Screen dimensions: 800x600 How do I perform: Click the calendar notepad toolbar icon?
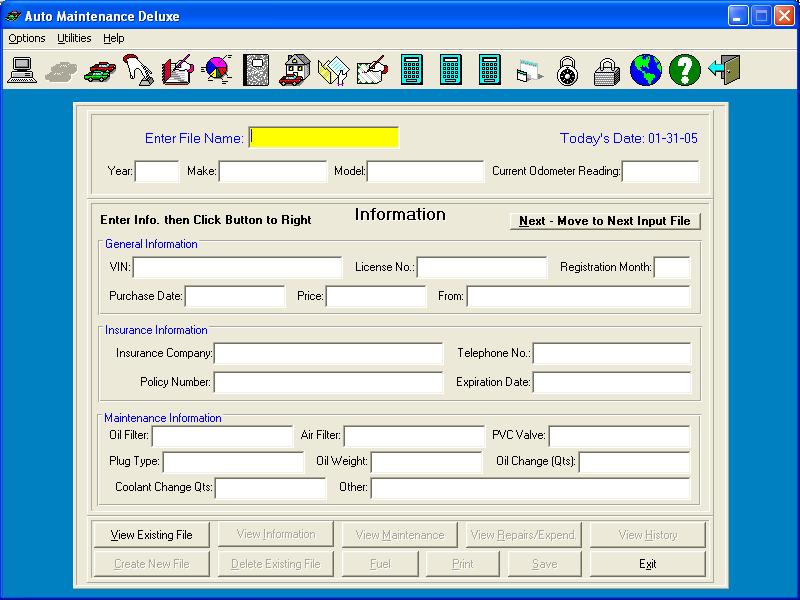click(529, 70)
